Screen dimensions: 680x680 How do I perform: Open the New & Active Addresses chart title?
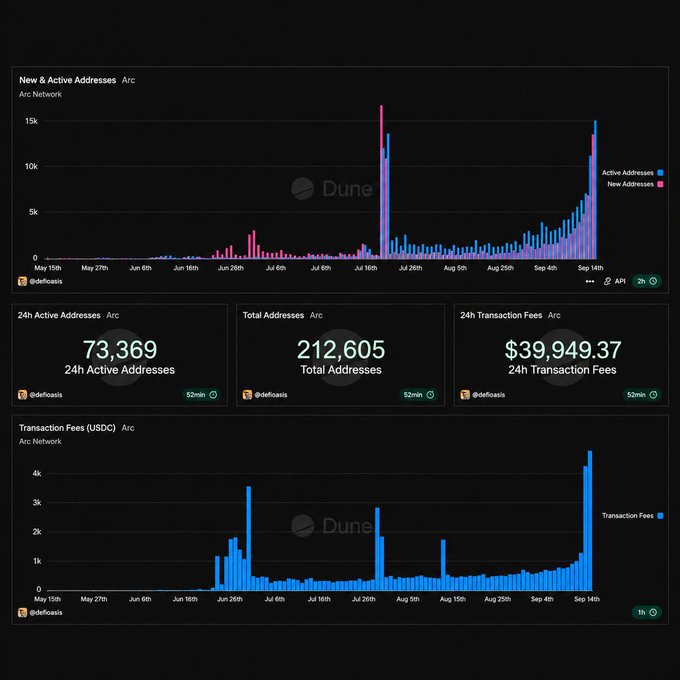68,80
